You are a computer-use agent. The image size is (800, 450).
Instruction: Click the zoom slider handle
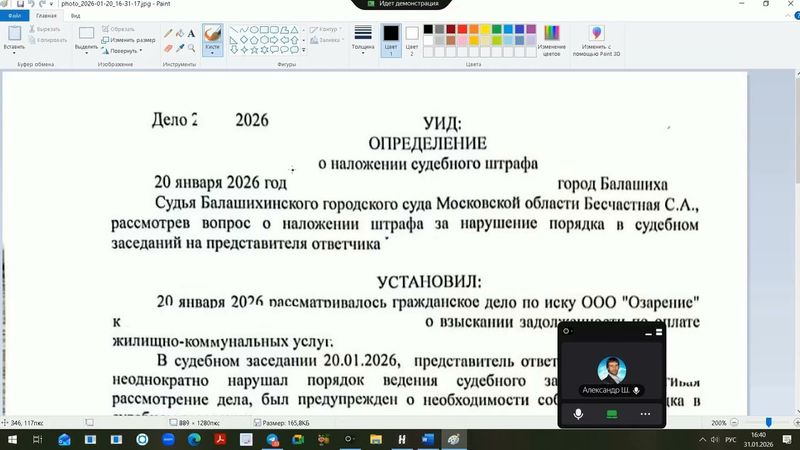point(768,422)
